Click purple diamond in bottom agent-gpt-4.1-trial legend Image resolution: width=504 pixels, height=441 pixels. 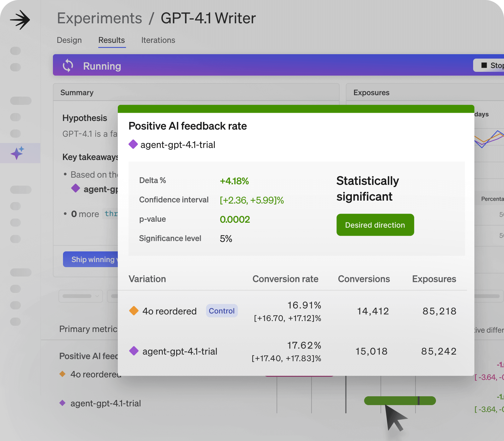[62, 403]
